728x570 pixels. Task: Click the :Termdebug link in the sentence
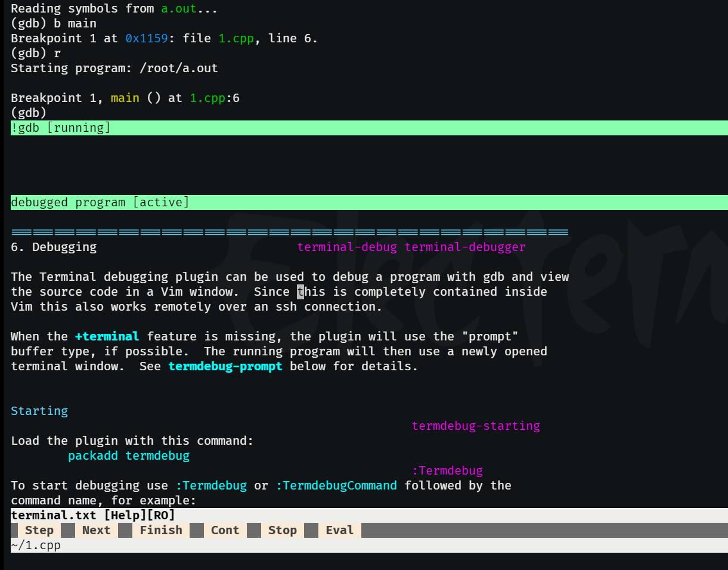tap(211, 485)
